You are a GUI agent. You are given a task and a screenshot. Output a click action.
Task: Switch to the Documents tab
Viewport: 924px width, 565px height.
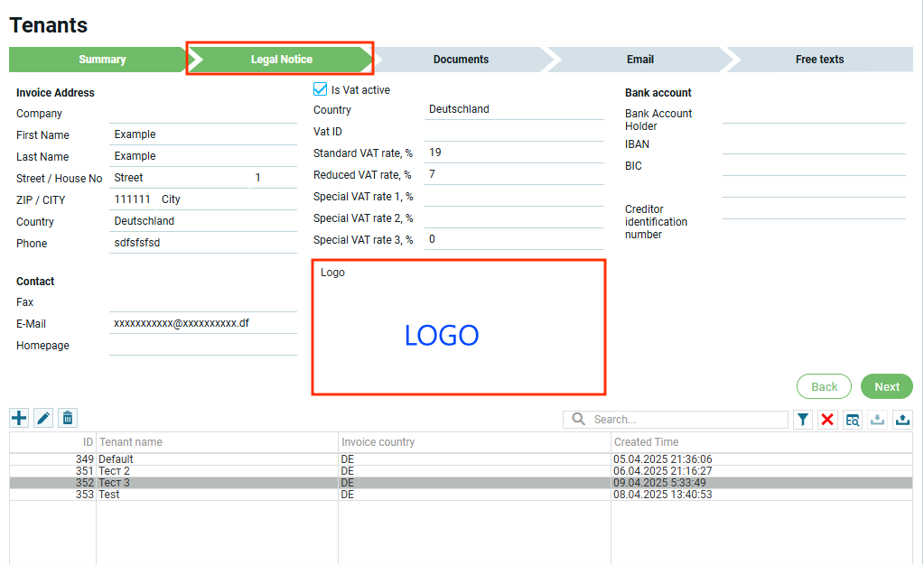tap(461, 60)
